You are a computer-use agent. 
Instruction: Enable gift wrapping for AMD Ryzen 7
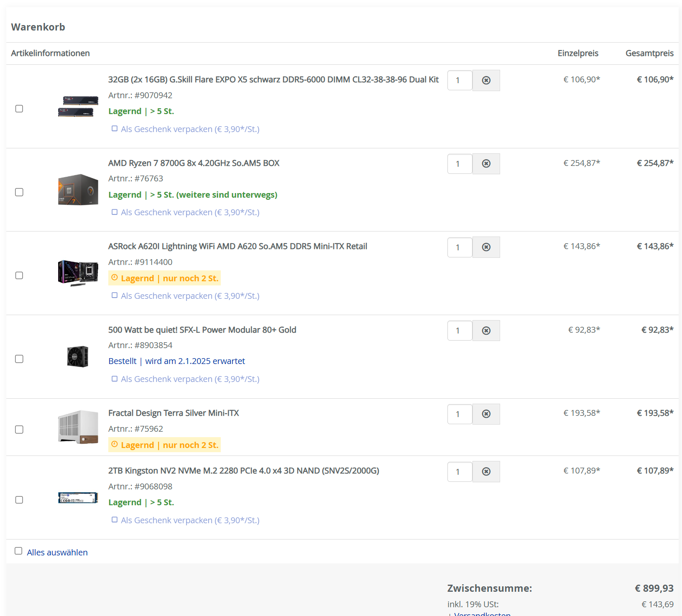115,212
